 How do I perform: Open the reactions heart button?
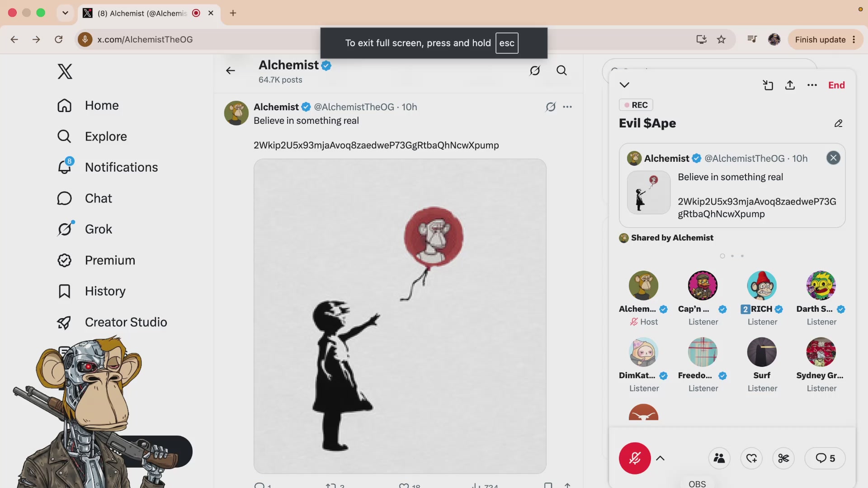coord(751,458)
